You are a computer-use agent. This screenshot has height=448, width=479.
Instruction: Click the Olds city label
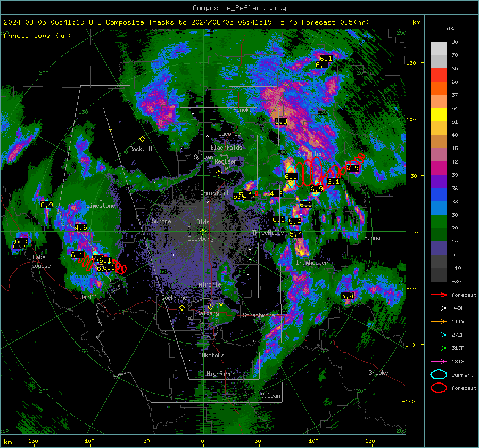point(203,222)
